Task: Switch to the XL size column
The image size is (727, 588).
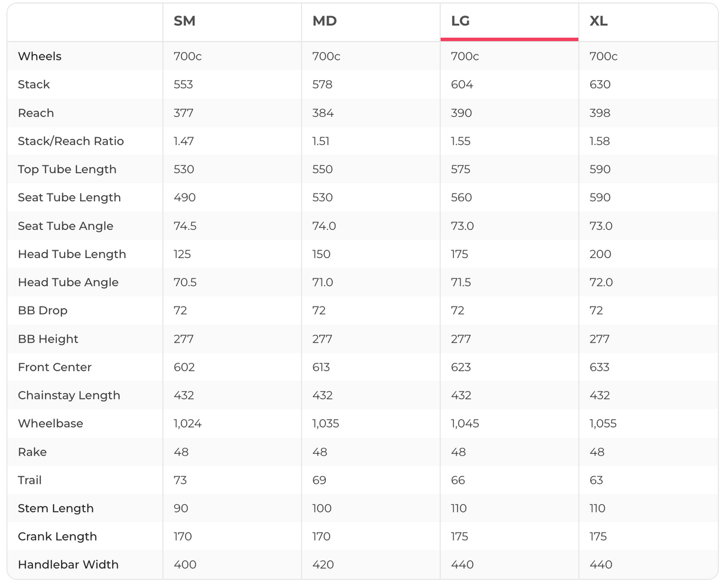Action: point(599,21)
